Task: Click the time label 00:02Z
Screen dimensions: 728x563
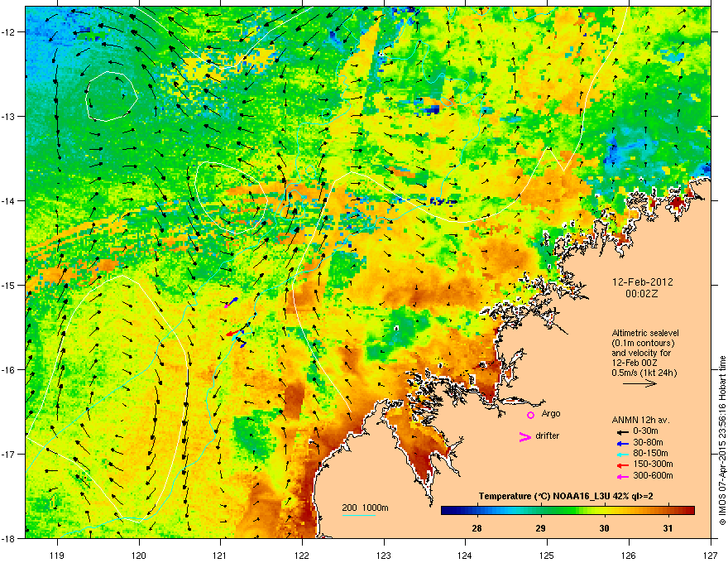Action: (642, 294)
